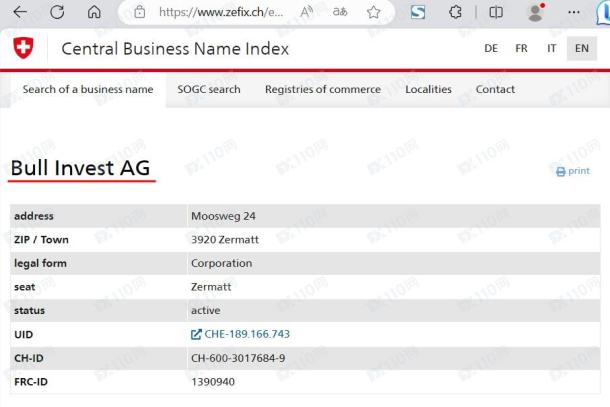Click the printer icon beside print

pos(561,172)
